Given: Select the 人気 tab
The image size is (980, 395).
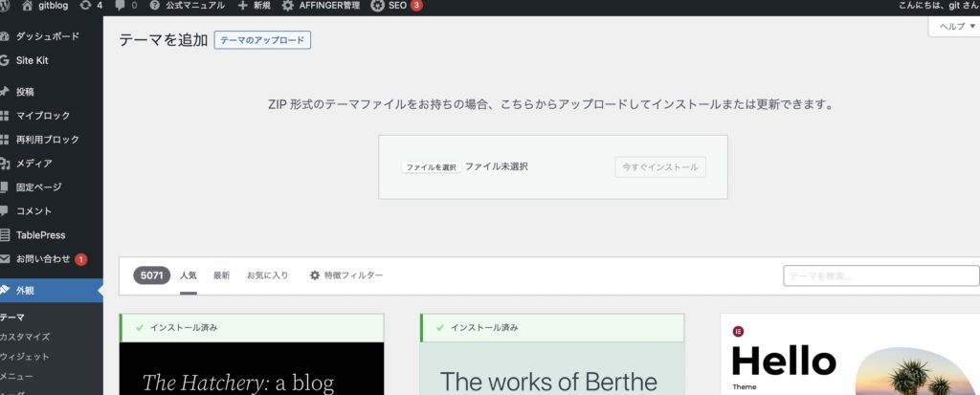Looking at the screenshot, I should coord(189,275).
